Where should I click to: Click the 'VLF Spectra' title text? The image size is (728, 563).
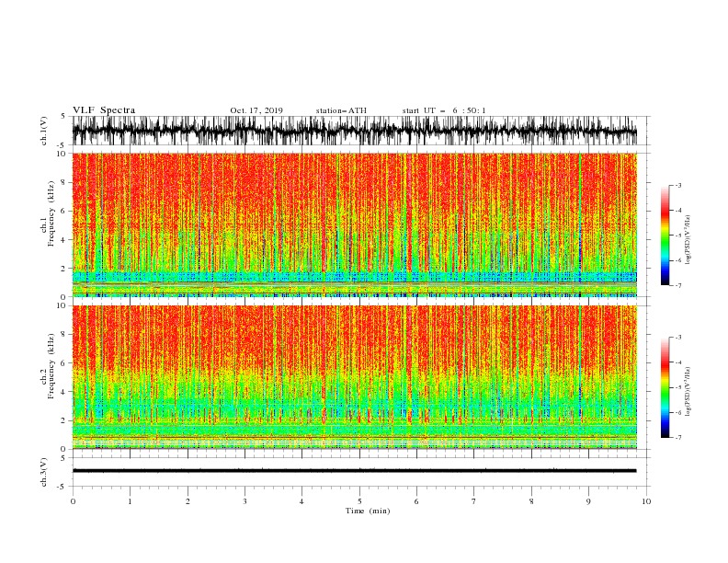point(104,110)
